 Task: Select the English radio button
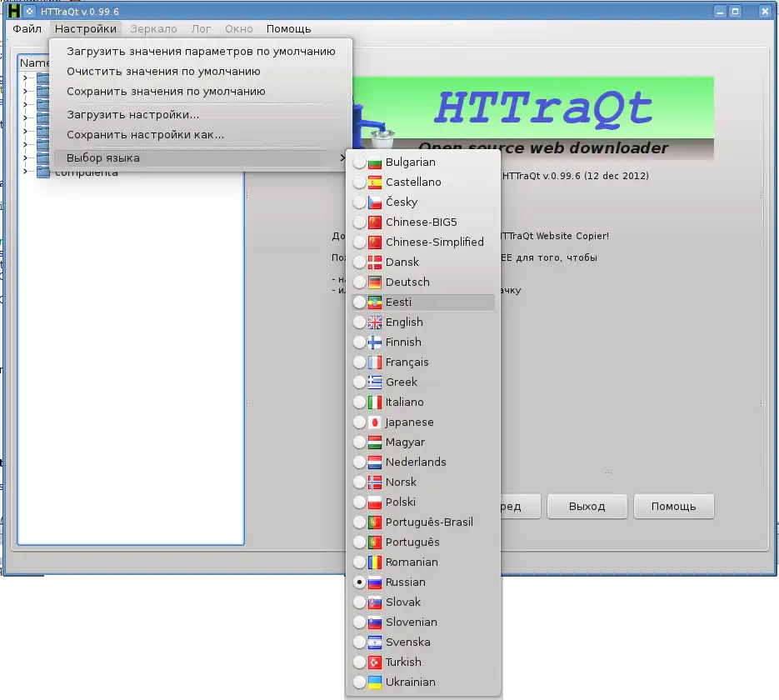(x=359, y=322)
